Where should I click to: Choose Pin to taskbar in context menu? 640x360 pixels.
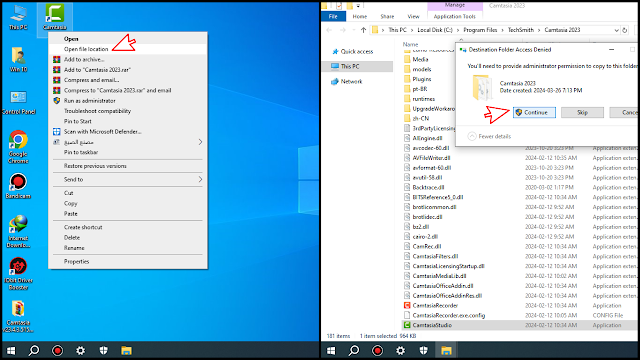(x=128, y=152)
